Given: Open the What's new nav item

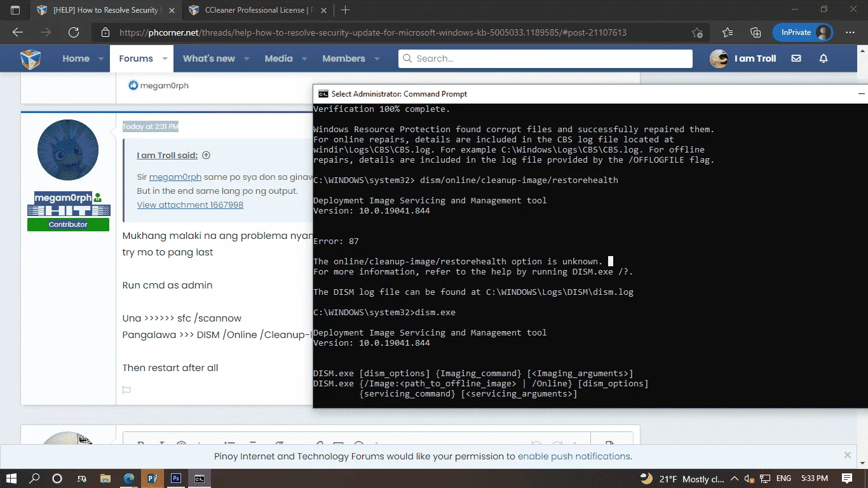Looking at the screenshot, I should [209, 58].
